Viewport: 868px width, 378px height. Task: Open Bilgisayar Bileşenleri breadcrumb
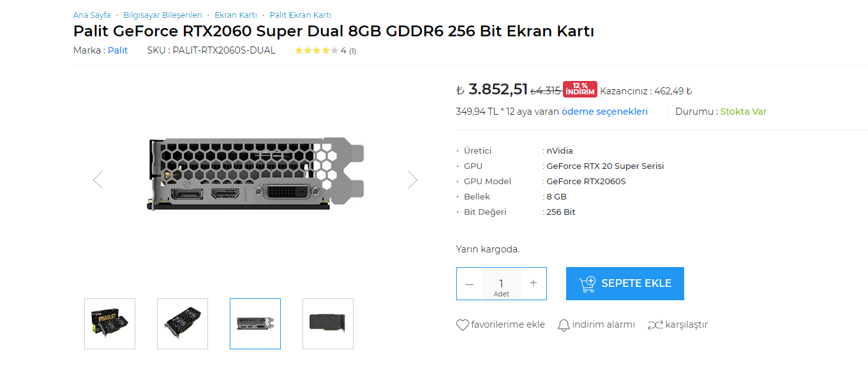pos(163,15)
